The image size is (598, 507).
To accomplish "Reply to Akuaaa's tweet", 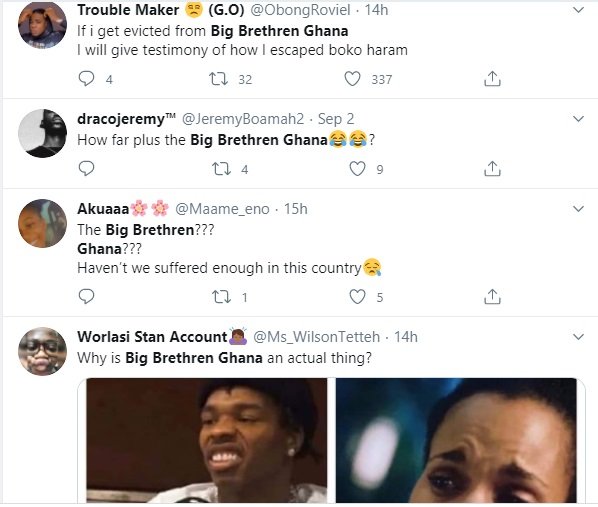I will coord(86,296).
